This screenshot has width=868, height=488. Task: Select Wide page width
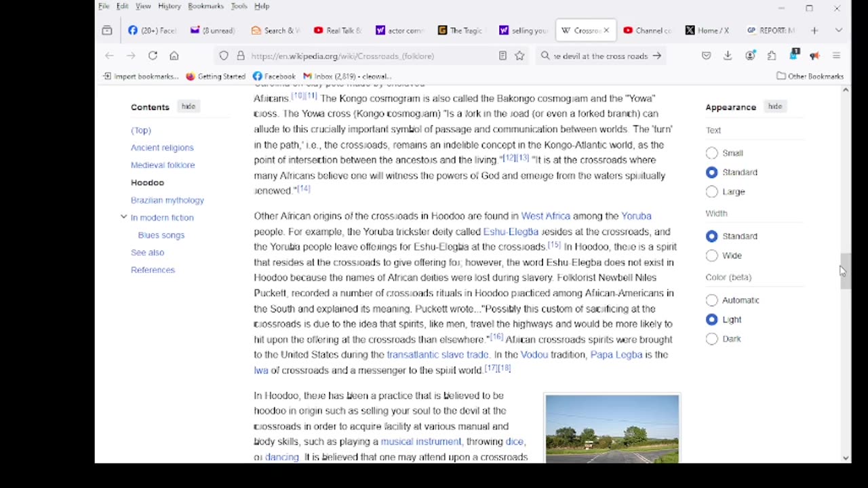coord(711,256)
